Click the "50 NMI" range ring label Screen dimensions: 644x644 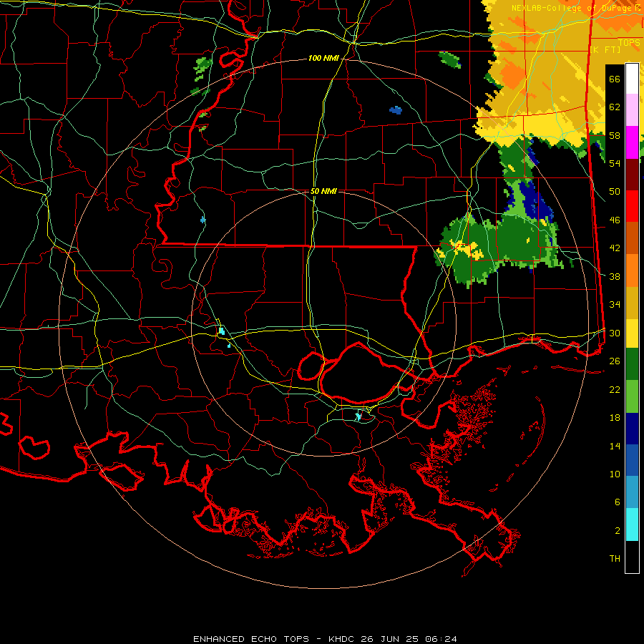323,191
